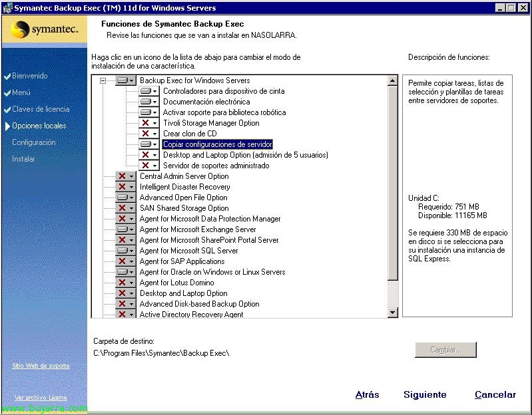This screenshot has width=532, height=415.
Task: Click red X icon beside Desktop and Laptop Option (admisión de 5 usuarios)
Action: (x=149, y=155)
